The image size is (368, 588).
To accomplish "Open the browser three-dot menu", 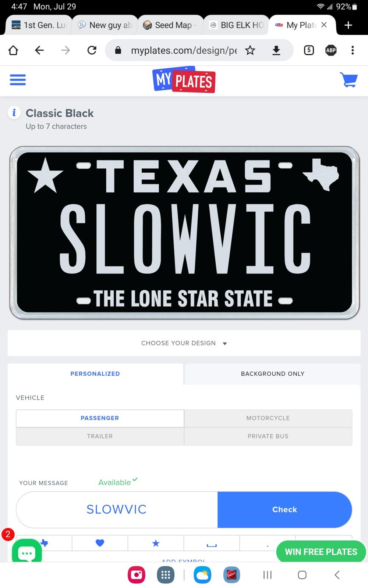I will click(x=353, y=50).
